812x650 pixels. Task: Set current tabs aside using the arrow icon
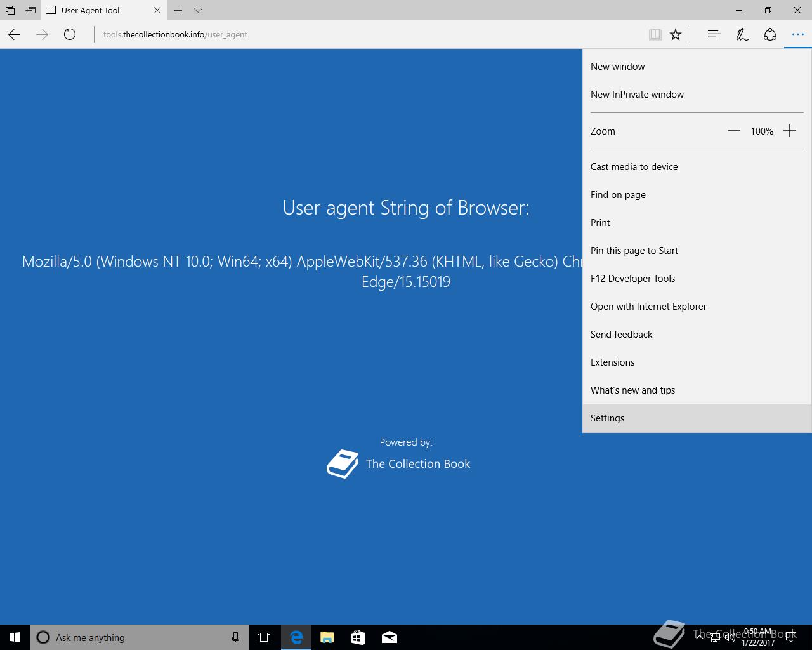click(x=30, y=10)
